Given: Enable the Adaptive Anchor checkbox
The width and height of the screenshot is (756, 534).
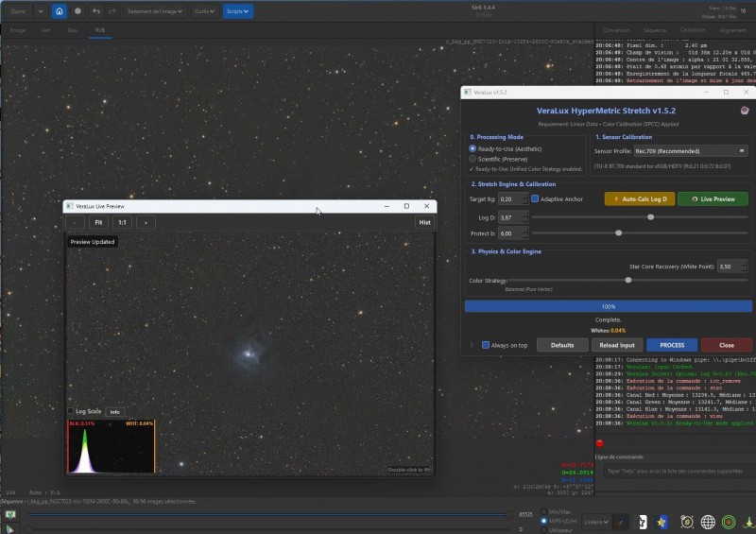Looking at the screenshot, I should tap(535, 198).
